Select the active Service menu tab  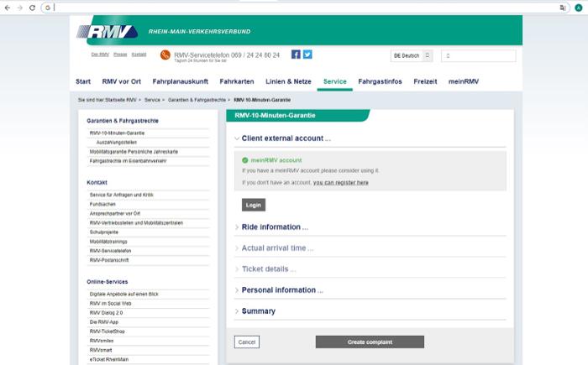pyautogui.click(x=335, y=81)
